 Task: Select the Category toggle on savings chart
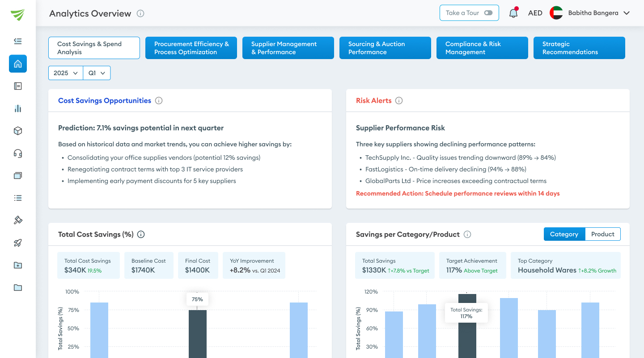click(564, 234)
